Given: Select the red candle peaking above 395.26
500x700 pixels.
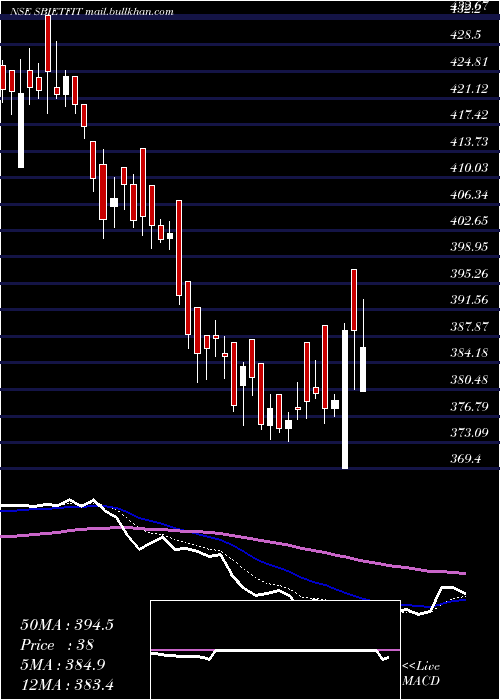Looking at the screenshot, I should click(x=354, y=300).
